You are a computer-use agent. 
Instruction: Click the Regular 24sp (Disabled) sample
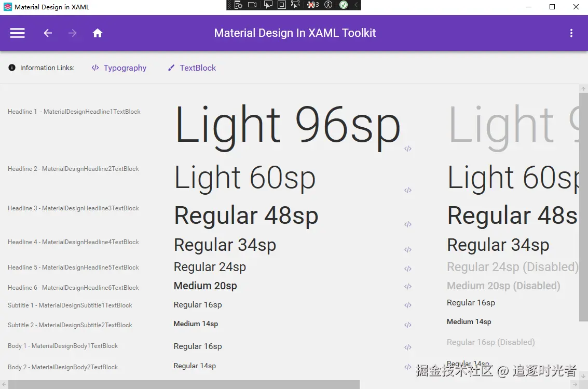pos(513,267)
